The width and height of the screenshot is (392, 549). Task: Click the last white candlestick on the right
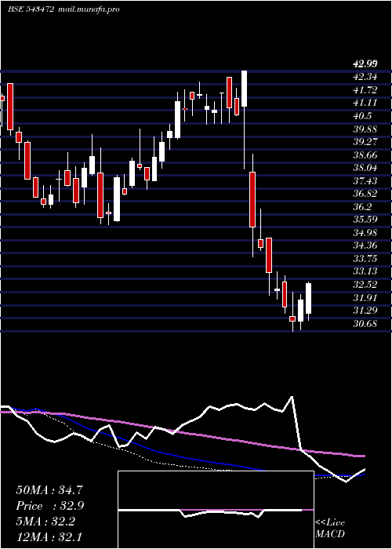click(x=308, y=298)
